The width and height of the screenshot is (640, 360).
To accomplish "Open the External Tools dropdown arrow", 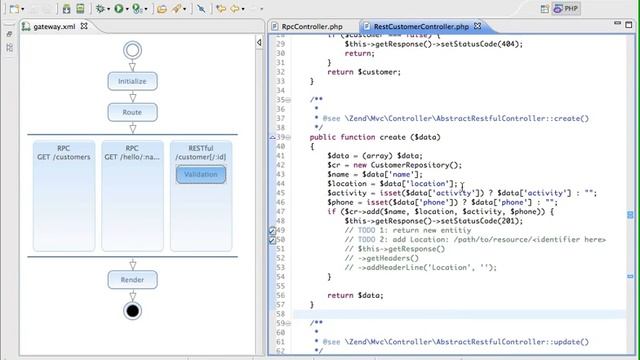I will tap(146, 9).
